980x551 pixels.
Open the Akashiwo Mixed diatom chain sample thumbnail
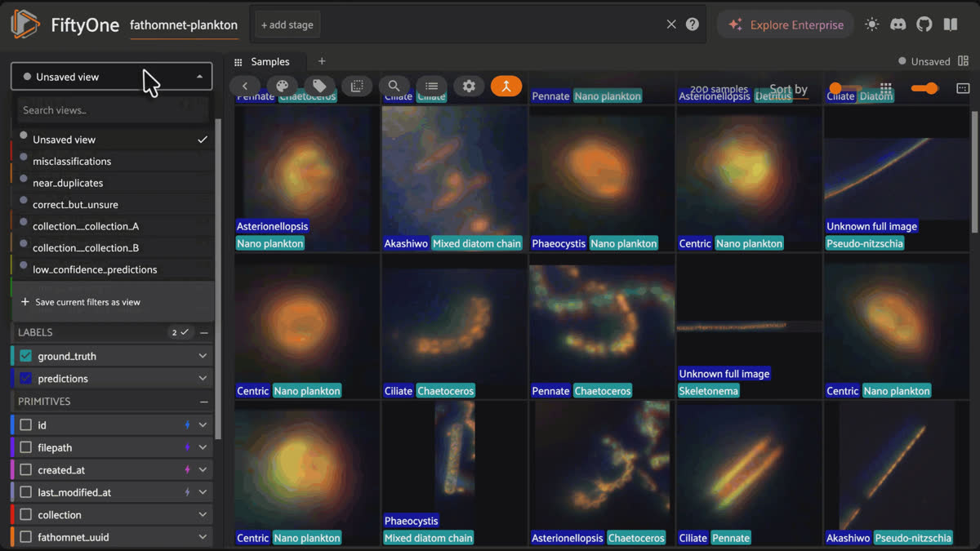[x=454, y=178]
